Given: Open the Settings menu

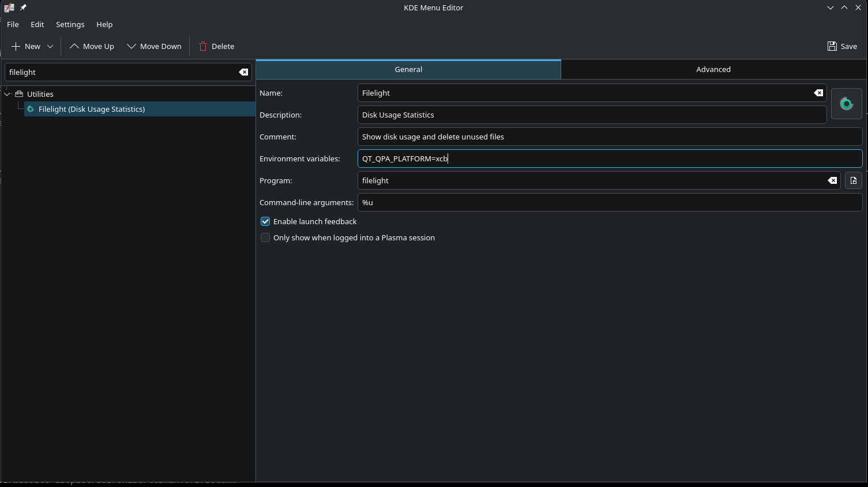Looking at the screenshot, I should [x=70, y=24].
